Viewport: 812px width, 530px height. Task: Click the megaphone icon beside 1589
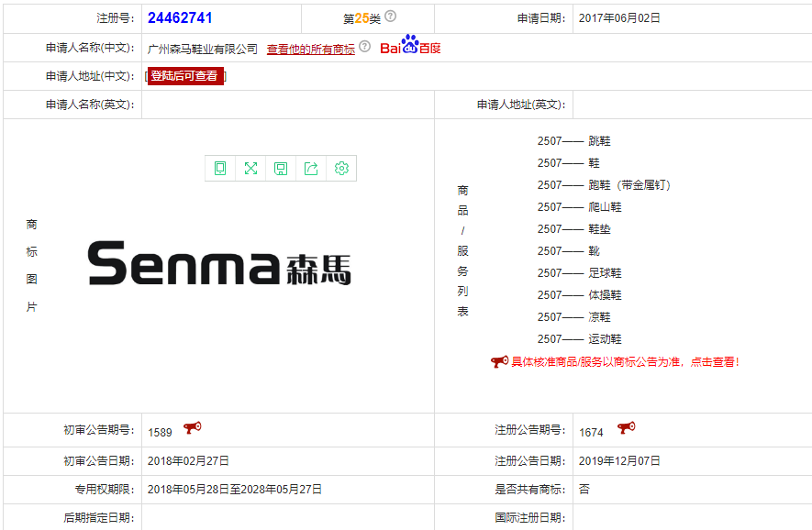(x=192, y=428)
